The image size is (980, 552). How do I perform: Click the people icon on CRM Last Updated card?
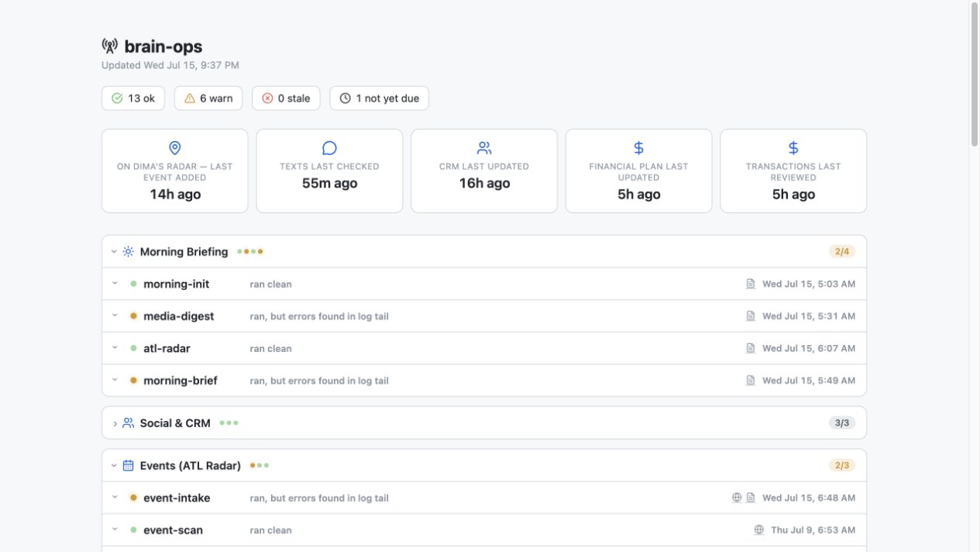(484, 147)
